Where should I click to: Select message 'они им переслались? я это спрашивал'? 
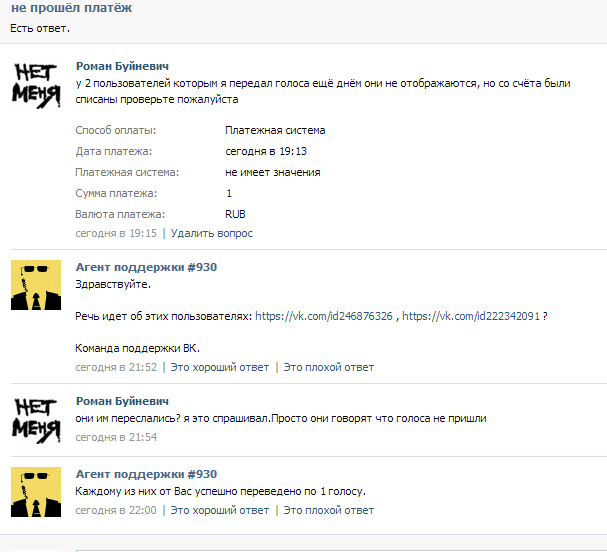click(x=172, y=418)
